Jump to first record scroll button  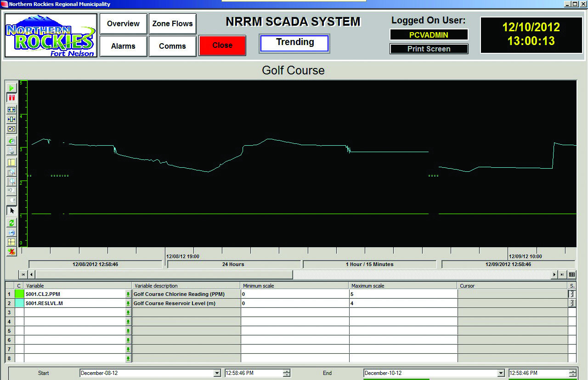(x=23, y=274)
